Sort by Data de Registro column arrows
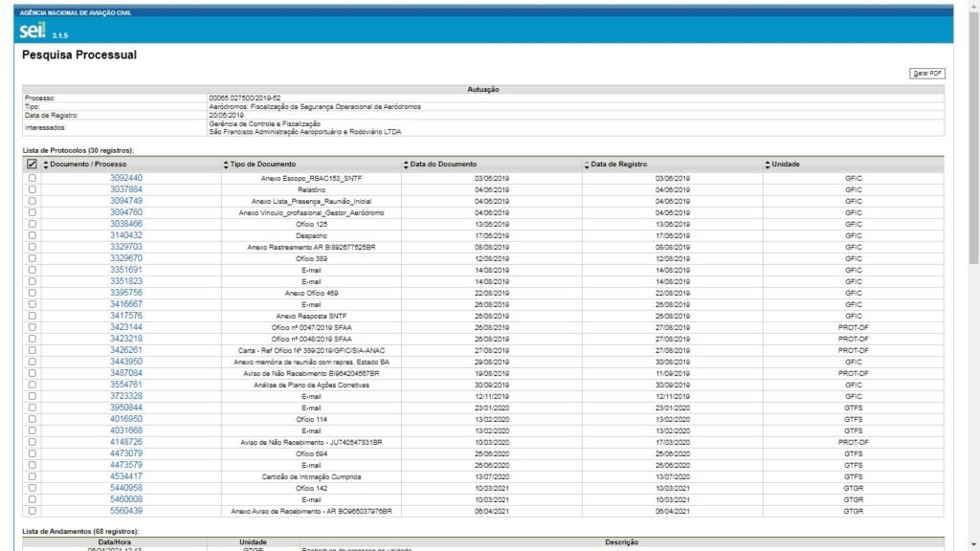The height and width of the screenshot is (551, 980). point(587,165)
